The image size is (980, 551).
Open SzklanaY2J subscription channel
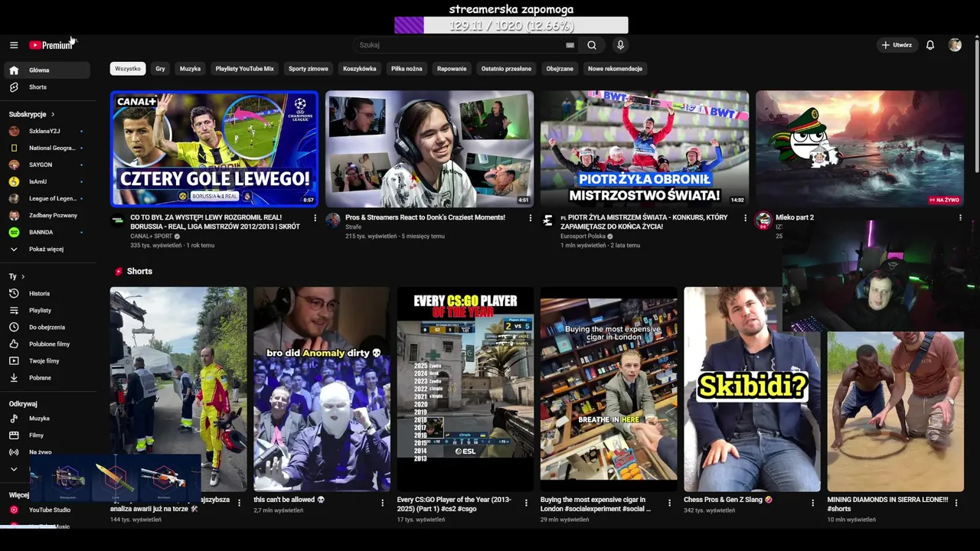click(x=47, y=132)
